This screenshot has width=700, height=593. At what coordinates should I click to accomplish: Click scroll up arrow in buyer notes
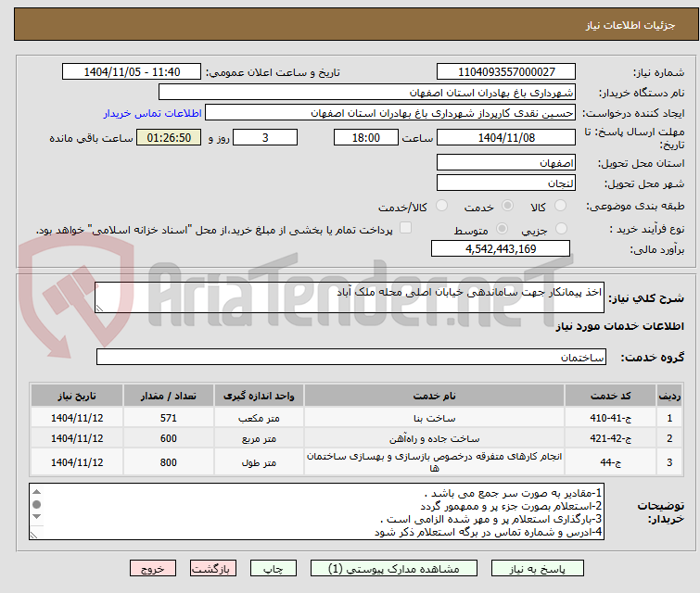coord(37,492)
